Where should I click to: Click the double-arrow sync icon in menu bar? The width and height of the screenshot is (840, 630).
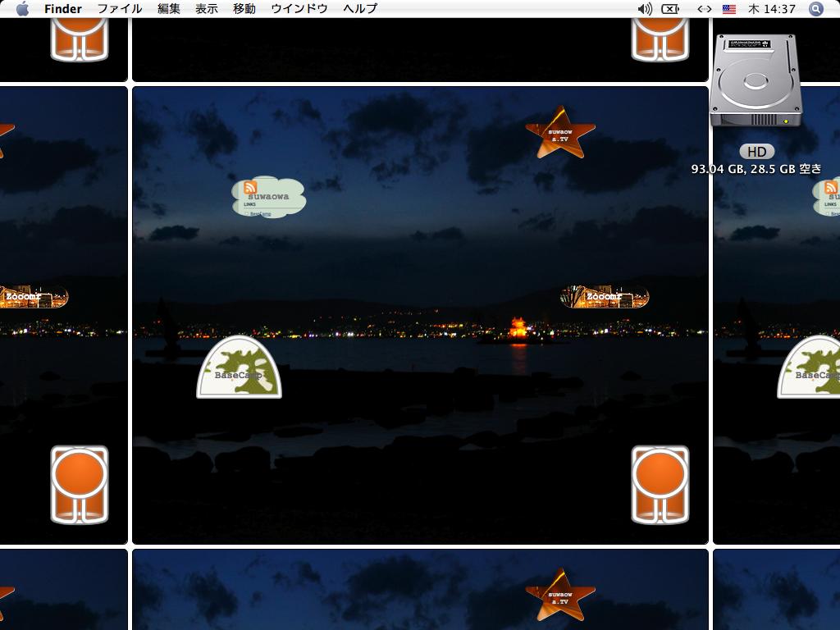[705, 8]
